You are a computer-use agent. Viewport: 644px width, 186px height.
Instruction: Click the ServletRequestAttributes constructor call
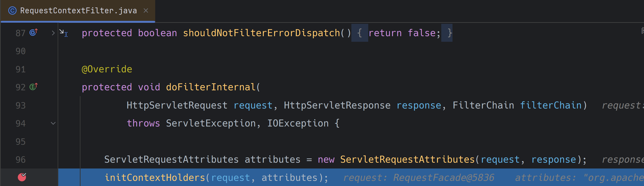pos(407,159)
